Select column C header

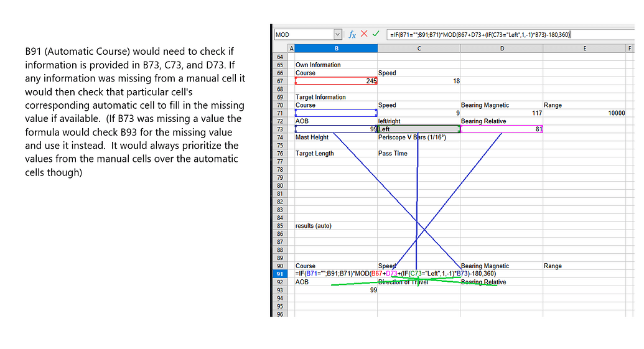419,49
